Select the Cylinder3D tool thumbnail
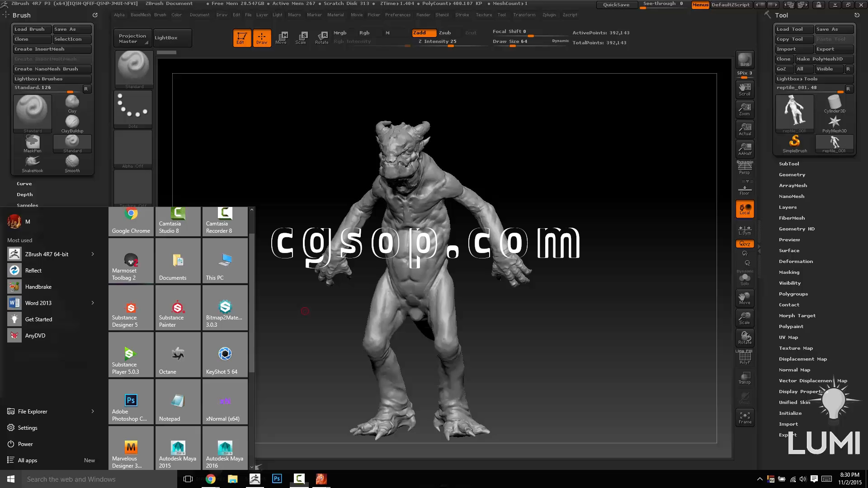Image resolution: width=868 pixels, height=488 pixels. [834, 103]
